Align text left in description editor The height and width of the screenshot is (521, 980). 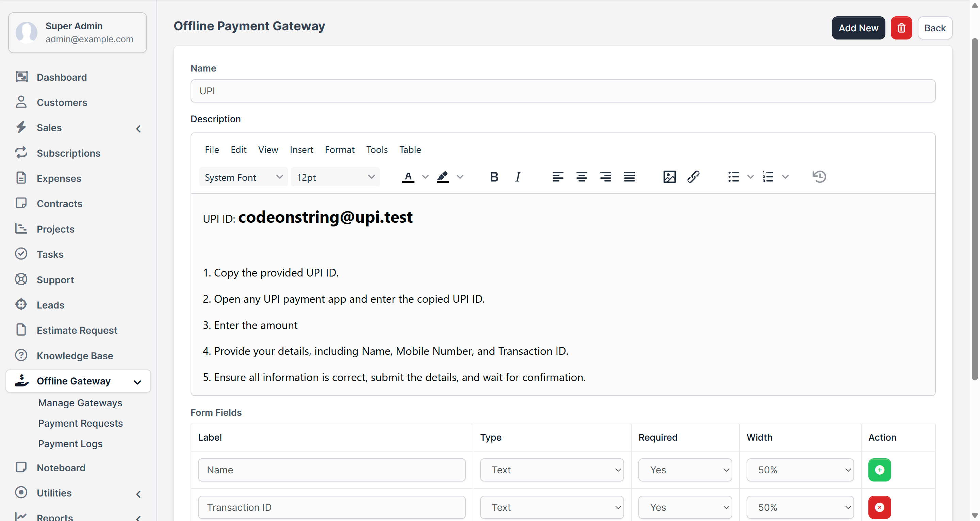[558, 177]
